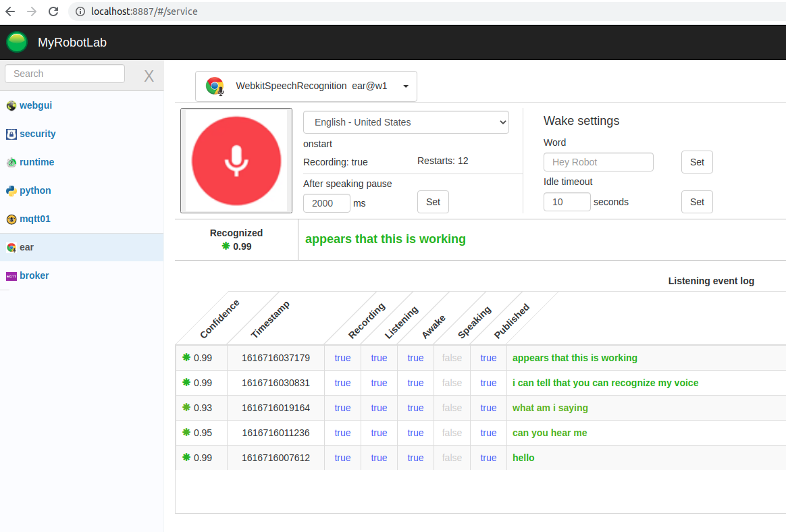Click the browser back arrow
The width and height of the screenshot is (786, 532).
10,11
